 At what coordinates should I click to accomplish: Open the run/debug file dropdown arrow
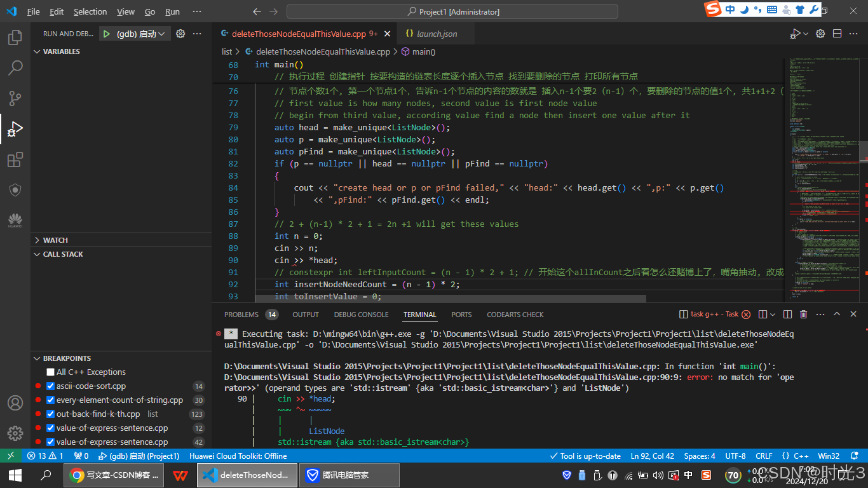pyautogui.click(x=806, y=34)
